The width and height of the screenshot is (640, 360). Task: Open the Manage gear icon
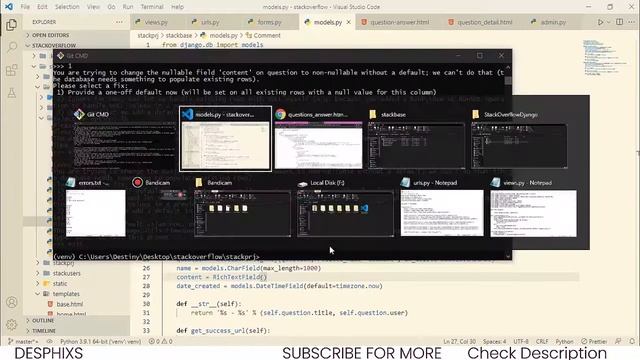[11, 324]
